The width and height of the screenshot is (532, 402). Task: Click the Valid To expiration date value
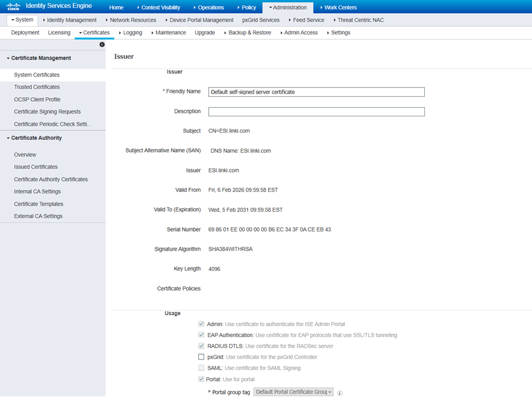(x=245, y=210)
